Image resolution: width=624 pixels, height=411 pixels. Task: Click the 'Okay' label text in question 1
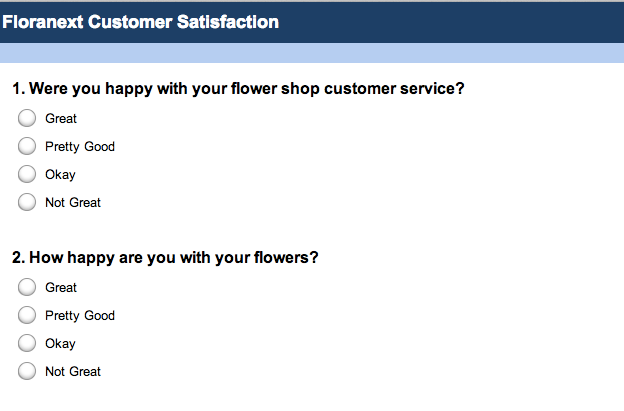(60, 175)
